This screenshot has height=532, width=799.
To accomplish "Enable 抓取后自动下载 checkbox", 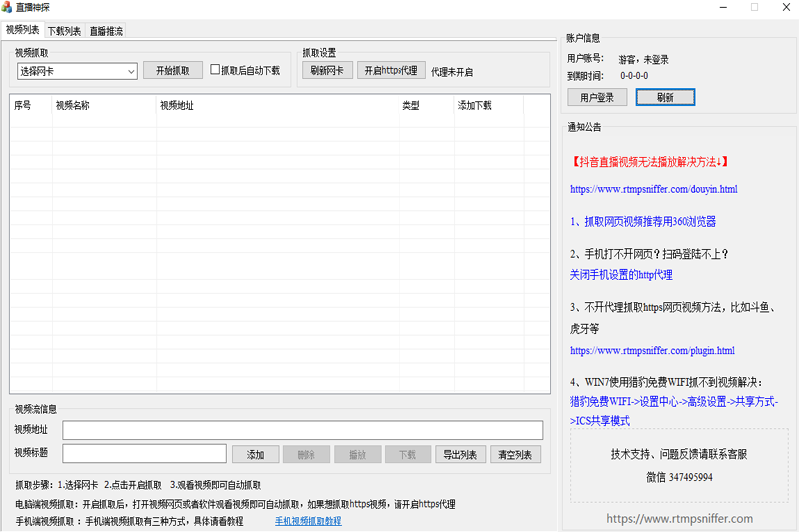I will (x=215, y=70).
